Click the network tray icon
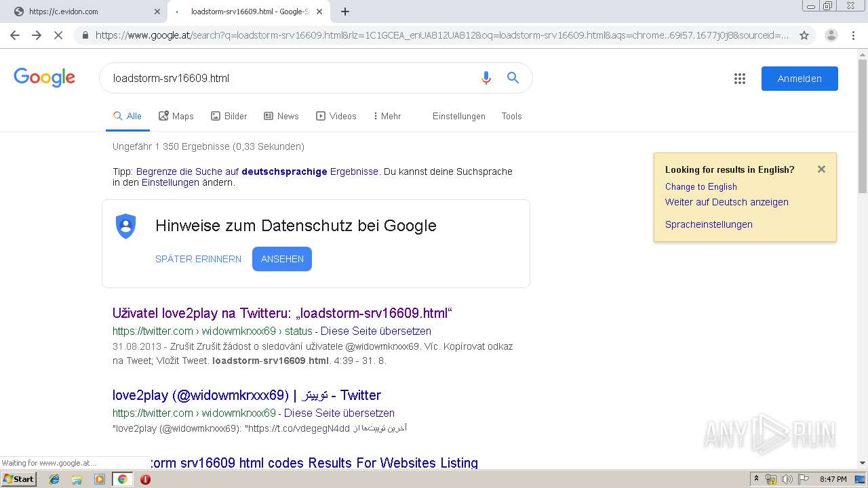 (x=771, y=479)
